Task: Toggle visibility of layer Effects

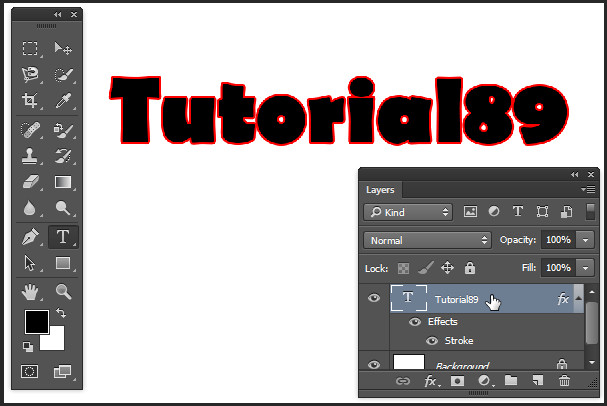Action: click(x=415, y=322)
